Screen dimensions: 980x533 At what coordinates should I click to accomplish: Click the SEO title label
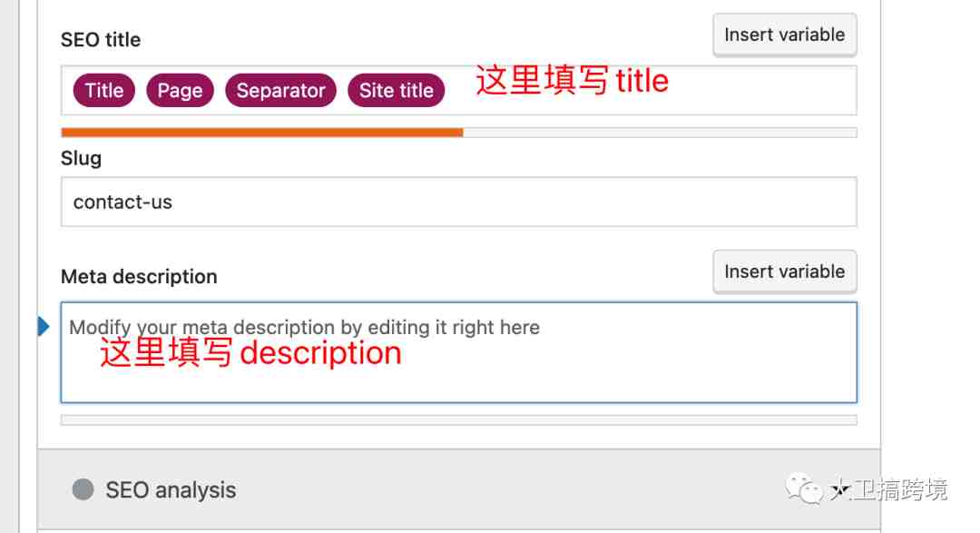tap(101, 40)
